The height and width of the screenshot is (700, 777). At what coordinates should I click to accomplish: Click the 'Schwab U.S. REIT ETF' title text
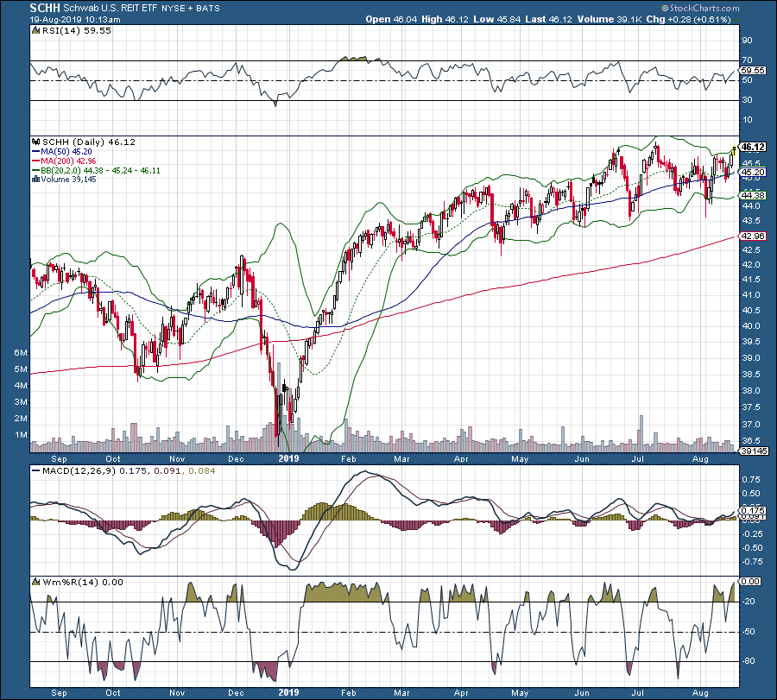110,8
